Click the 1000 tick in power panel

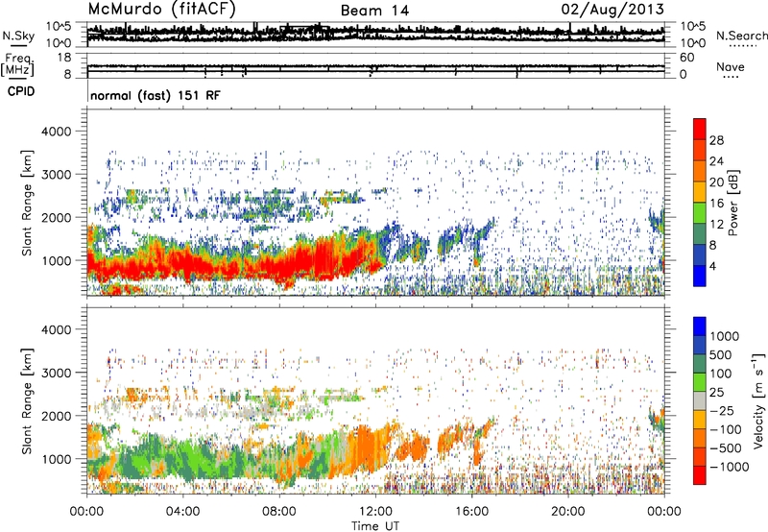56,260
